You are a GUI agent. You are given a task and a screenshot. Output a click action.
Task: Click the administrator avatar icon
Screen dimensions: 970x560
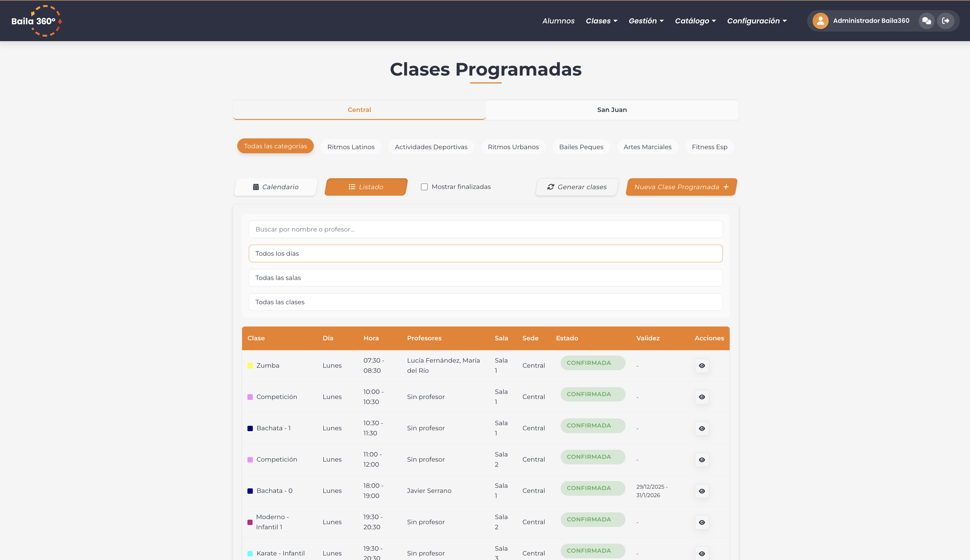(x=820, y=20)
